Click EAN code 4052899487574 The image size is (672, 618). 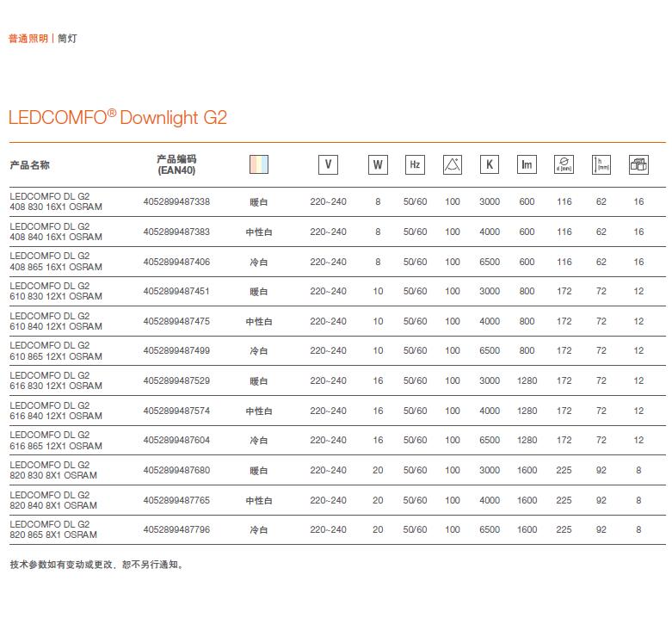(176, 411)
